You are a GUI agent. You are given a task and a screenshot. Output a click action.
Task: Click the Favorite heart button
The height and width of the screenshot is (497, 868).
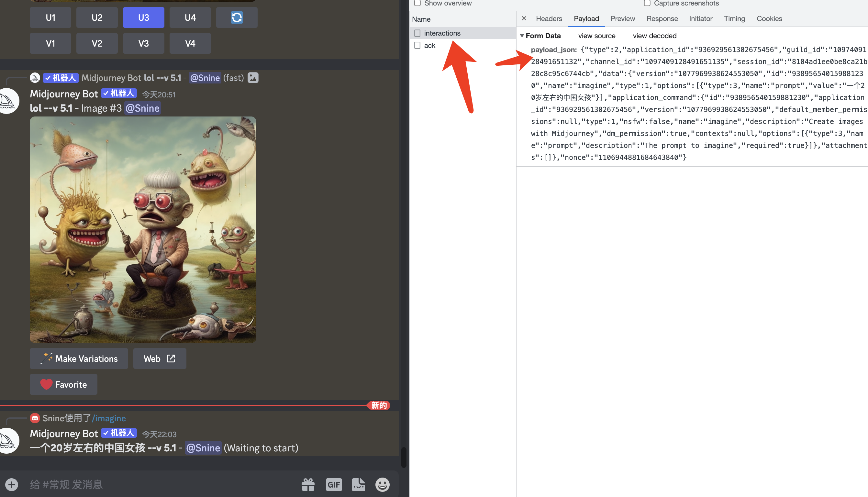tap(63, 384)
